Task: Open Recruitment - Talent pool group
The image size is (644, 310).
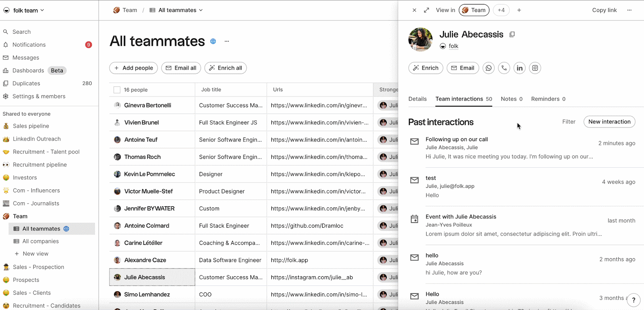Action: [46, 152]
